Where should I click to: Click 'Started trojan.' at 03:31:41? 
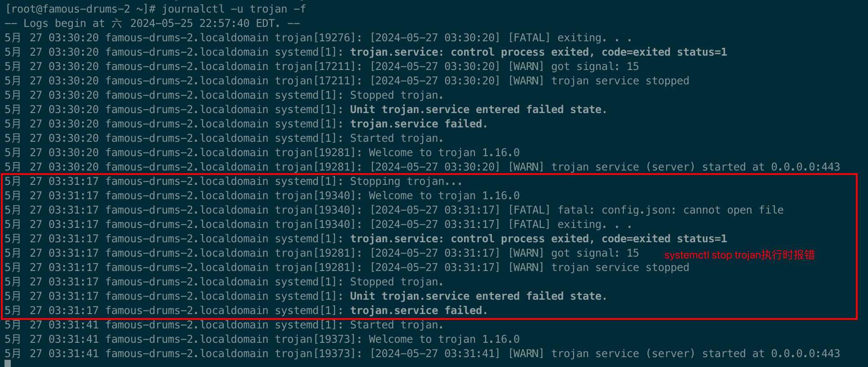click(396, 325)
